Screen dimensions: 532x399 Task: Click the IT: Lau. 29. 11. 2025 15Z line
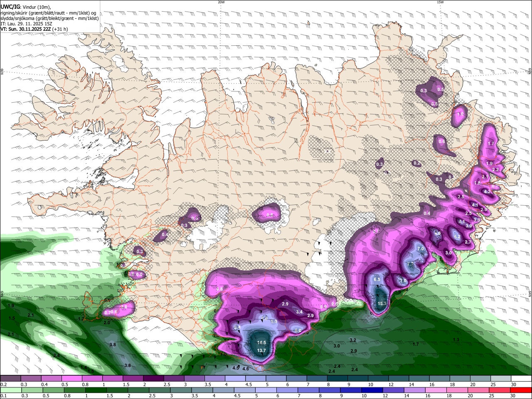(x=26, y=24)
